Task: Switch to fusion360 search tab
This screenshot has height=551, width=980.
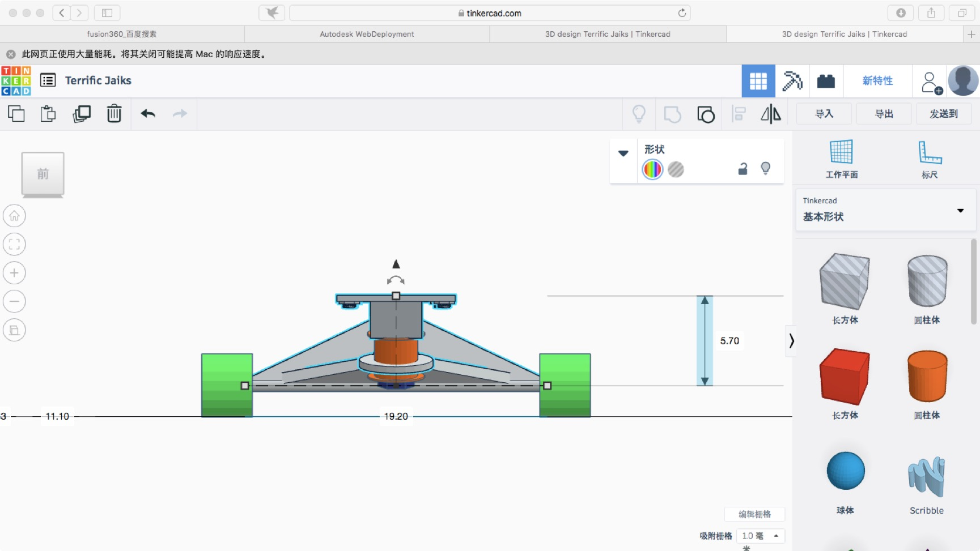Action: (x=122, y=34)
